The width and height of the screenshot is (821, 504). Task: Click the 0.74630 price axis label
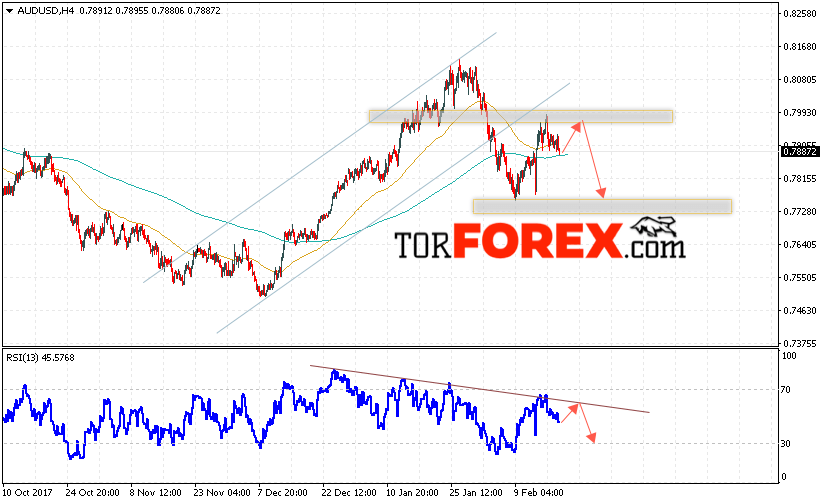coord(800,310)
